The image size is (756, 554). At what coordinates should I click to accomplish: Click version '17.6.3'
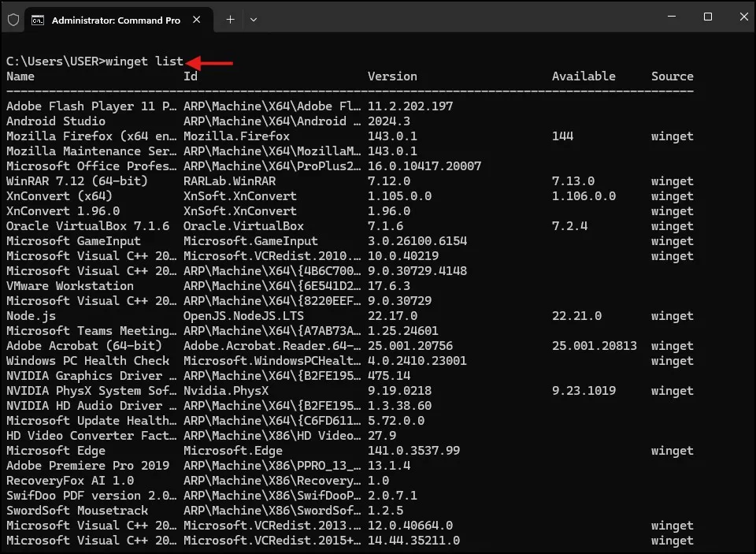coord(389,286)
